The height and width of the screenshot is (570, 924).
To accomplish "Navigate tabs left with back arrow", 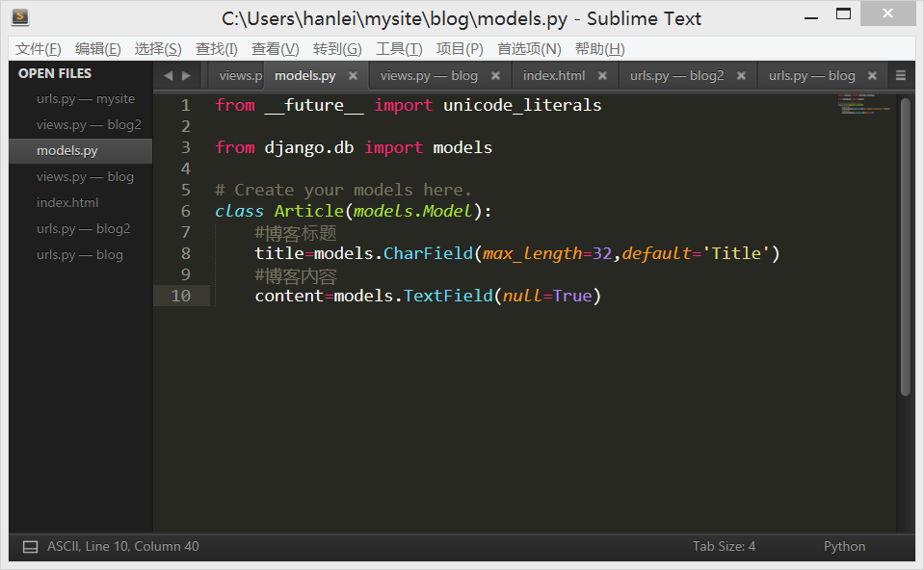I will [x=169, y=75].
